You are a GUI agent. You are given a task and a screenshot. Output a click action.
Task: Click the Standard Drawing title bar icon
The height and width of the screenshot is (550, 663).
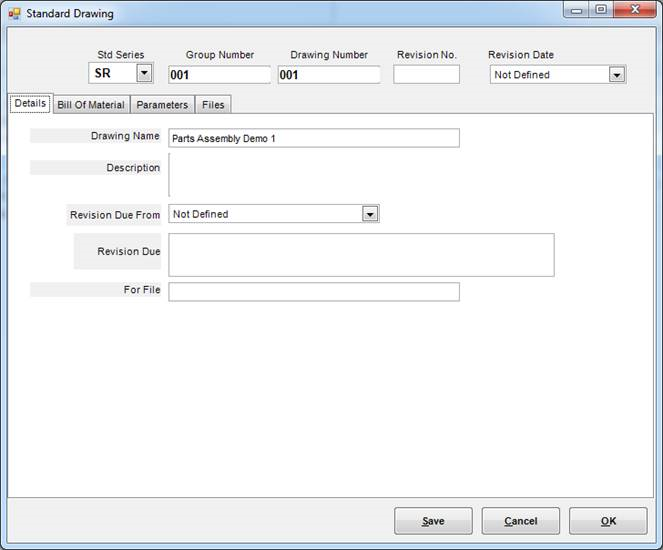[14, 14]
